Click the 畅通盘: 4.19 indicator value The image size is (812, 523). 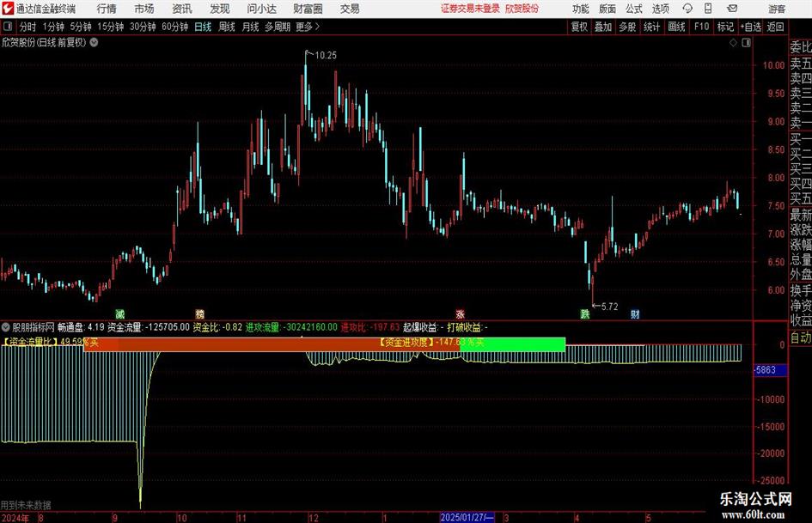(x=81, y=327)
